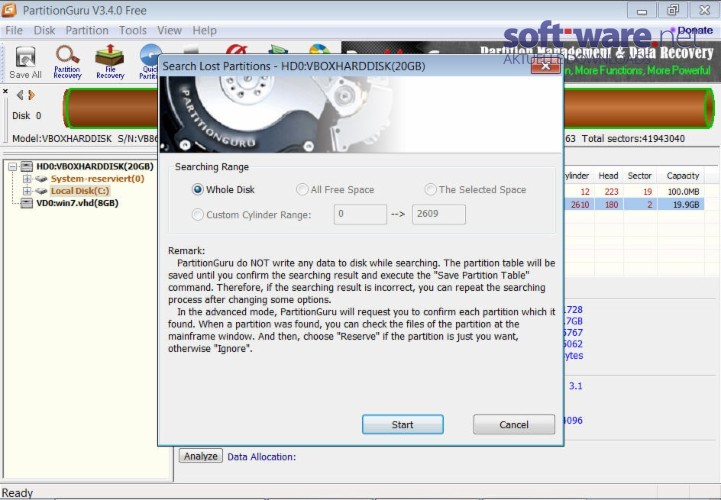Open the Help menu
The image size is (721, 500).
point(204,30)
